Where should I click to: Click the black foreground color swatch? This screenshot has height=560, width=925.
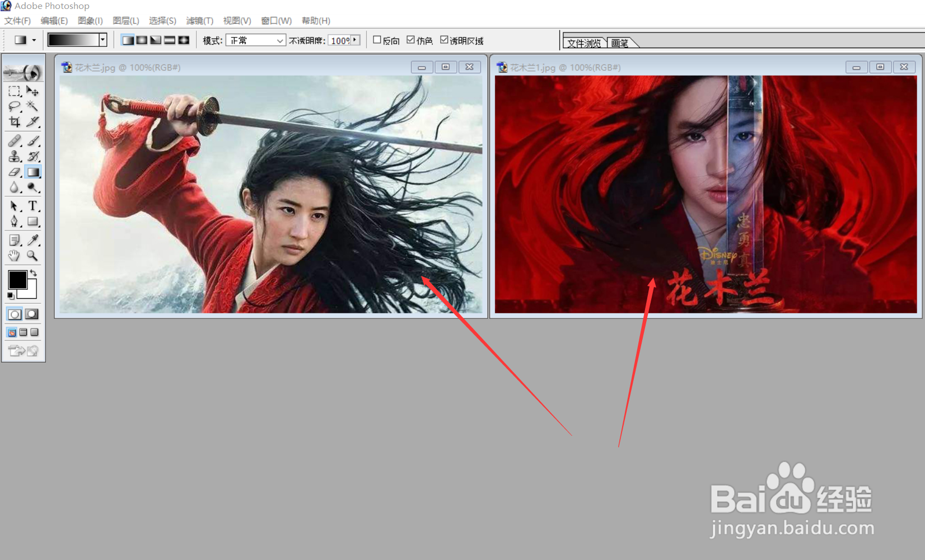tap(17, 279)
